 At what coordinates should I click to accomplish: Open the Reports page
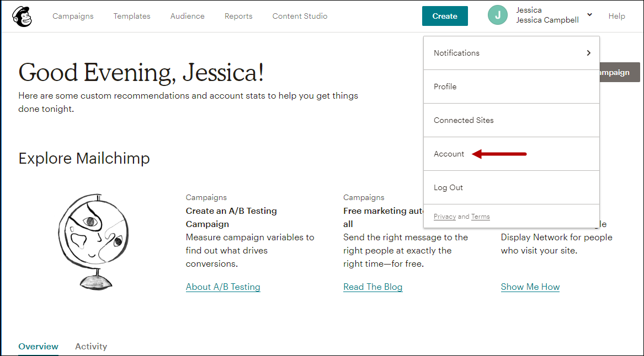click(x=238, y=16)
